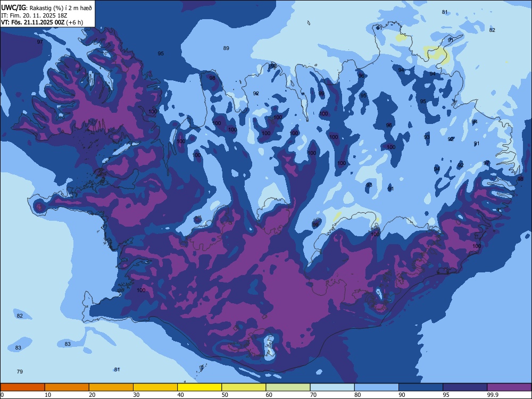Pick the 95–99.9 dark navy legend swatch

[465, 387]
